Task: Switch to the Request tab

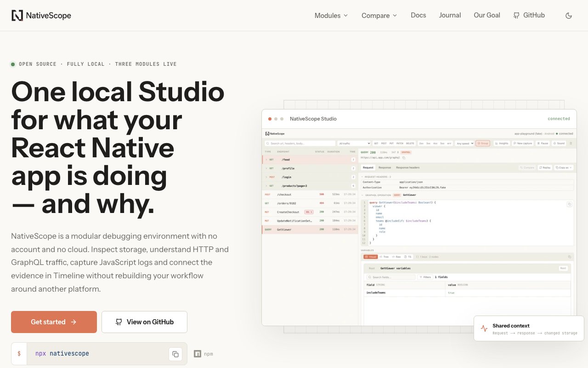Action: (368, 167)
